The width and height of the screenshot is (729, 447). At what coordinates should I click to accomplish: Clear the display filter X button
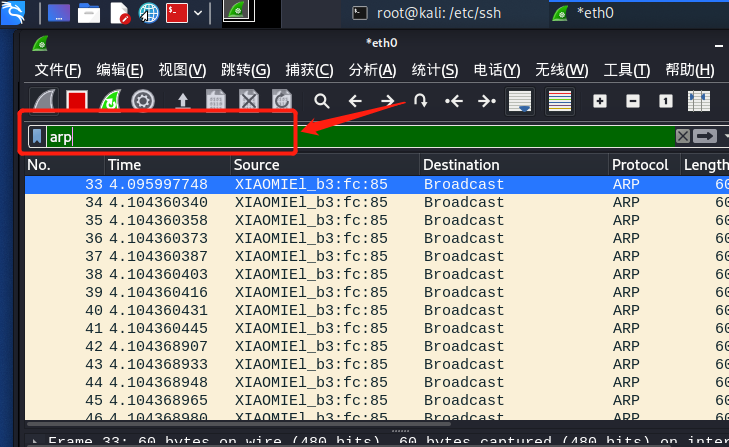tap(683, 136)
